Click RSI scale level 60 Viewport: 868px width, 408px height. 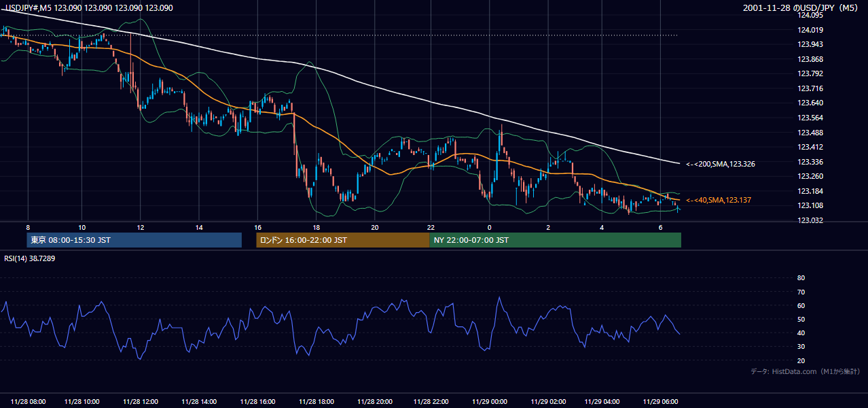coord(801,305)
